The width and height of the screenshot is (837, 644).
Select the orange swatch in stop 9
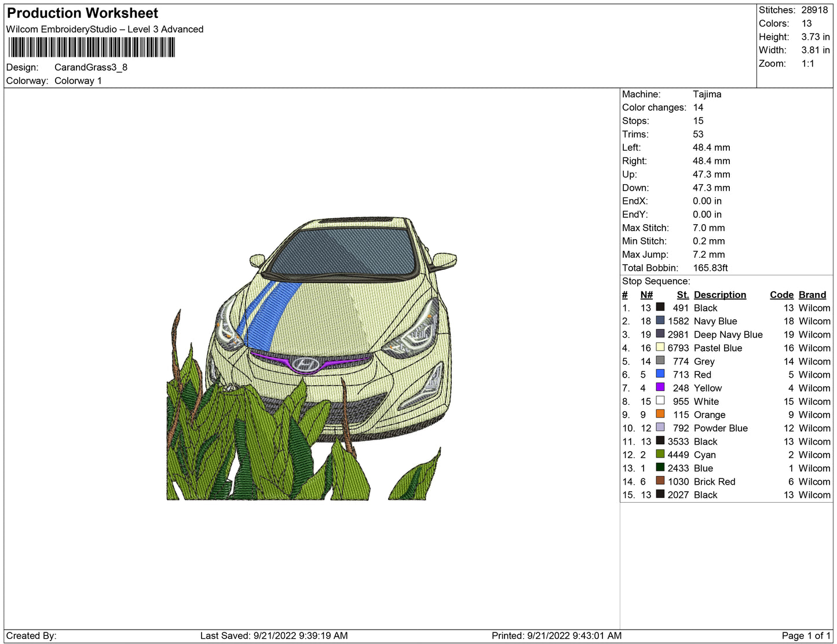tap(660, 414)
